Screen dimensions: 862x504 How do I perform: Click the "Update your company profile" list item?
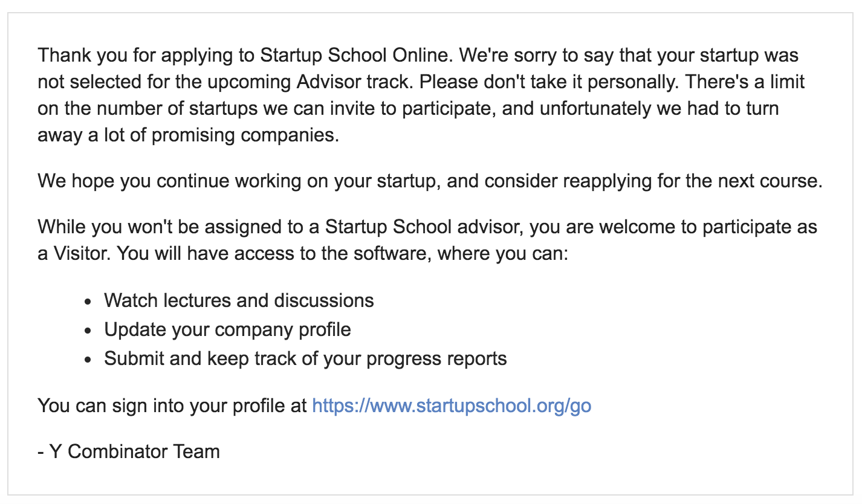coord(227,329)
